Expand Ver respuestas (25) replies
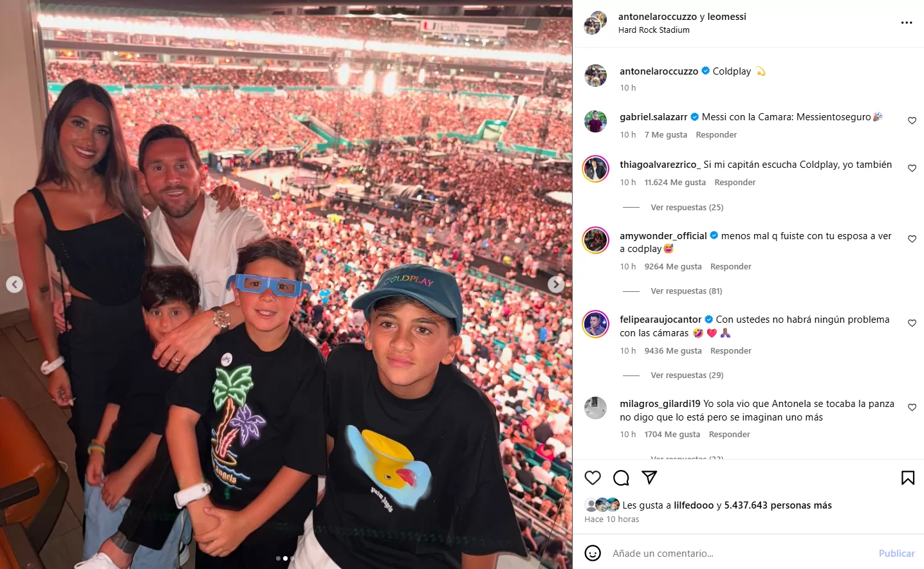Viewport: 924px width, 569px height. (x=687, y=207)
